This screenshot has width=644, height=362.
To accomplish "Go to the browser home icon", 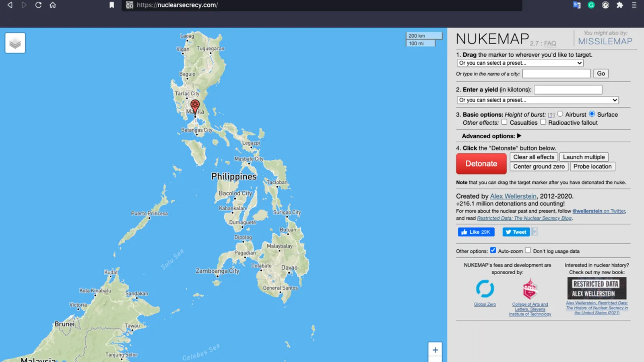I will pyautogui.click(x=53, y=5).
